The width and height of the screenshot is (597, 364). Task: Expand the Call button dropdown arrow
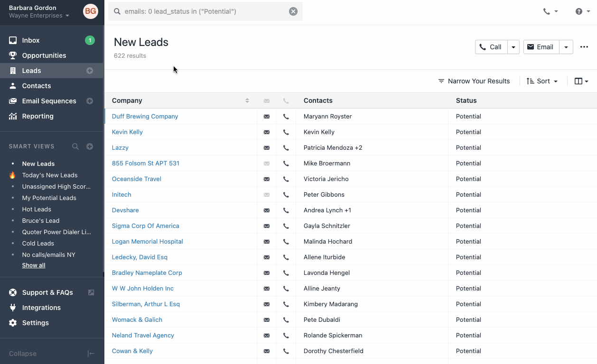[513, 47]
